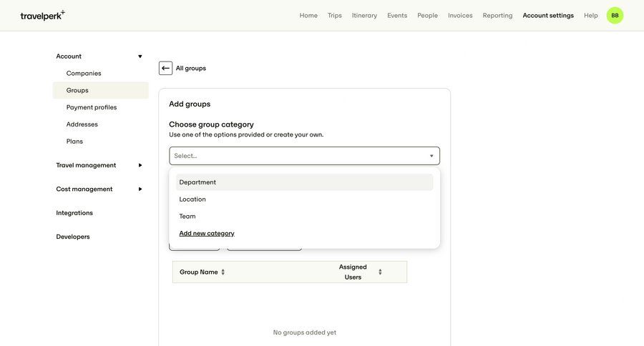Click the travelperk logo
The image size is (644, 346).
(42, 15)
